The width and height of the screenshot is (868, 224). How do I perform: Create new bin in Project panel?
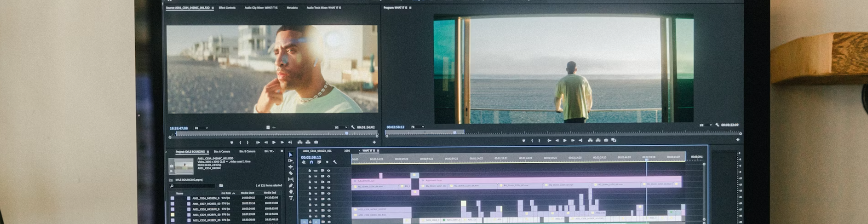point(221,186)
